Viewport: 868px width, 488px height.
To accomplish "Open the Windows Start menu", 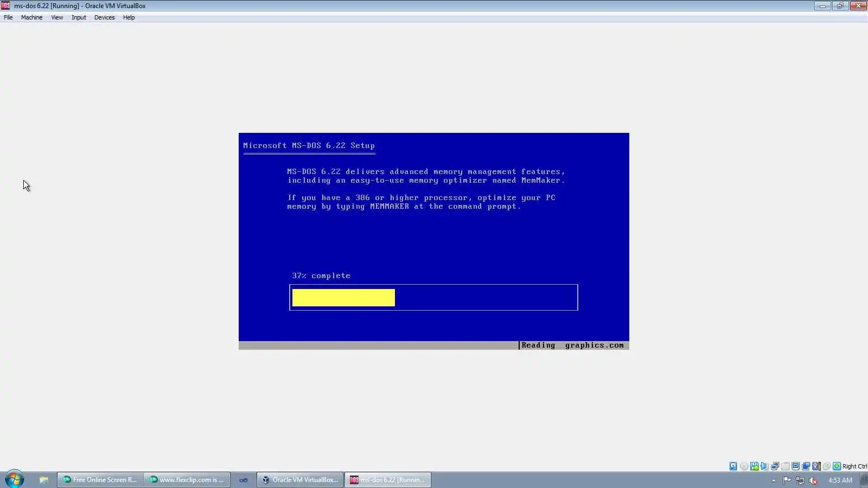I will (14, 479).
